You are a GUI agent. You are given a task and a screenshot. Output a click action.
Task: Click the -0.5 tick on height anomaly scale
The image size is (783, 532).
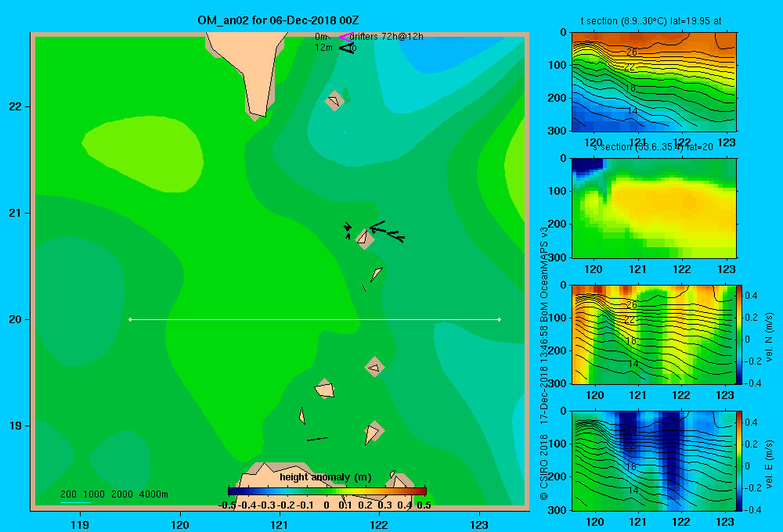click(x=227, y=505)
